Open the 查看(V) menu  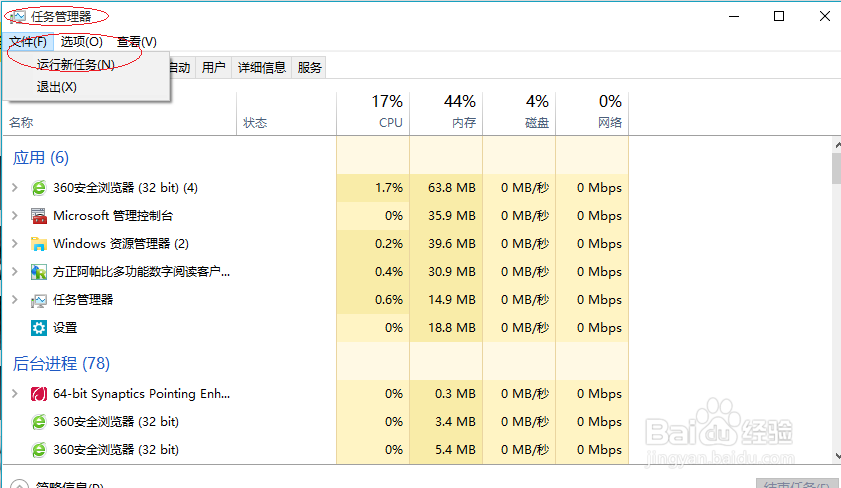tap(137, 42)
